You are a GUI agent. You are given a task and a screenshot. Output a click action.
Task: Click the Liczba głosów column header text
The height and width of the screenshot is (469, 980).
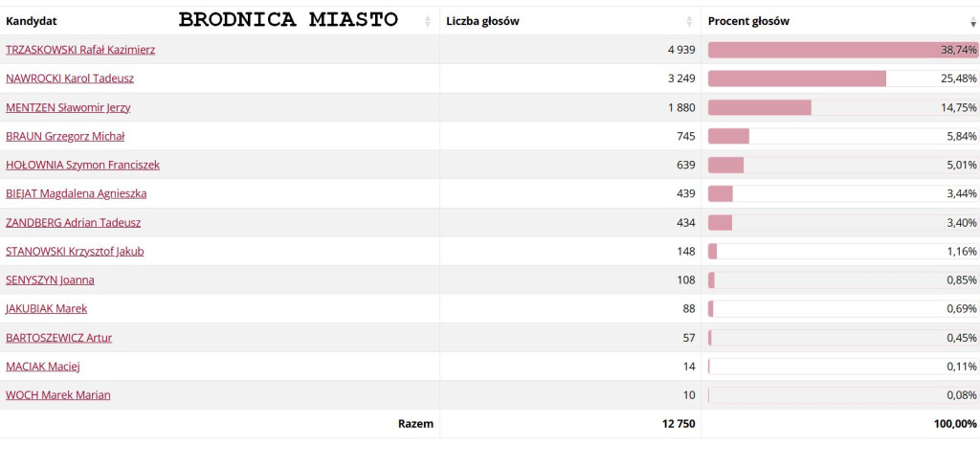[482, 21]
